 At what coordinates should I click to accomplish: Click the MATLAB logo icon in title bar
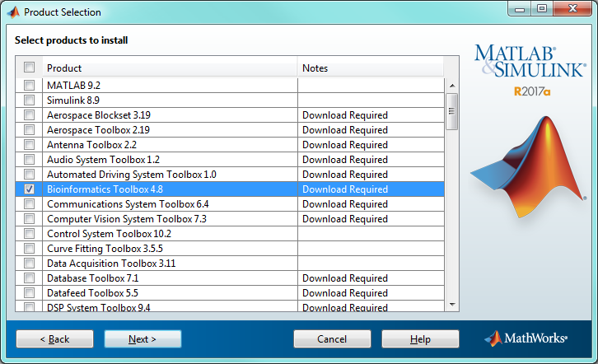pyautogui.click(x=13, y=12)
